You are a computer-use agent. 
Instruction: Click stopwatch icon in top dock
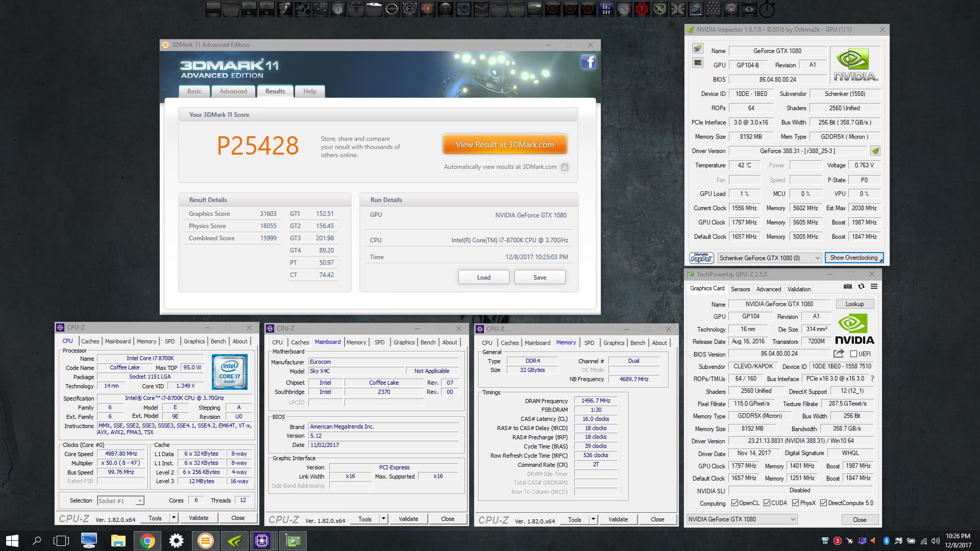[x=767, y=9]
